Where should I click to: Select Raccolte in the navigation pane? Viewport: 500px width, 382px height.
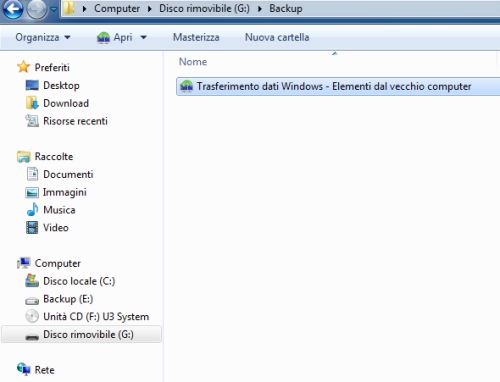pos(54,156)
